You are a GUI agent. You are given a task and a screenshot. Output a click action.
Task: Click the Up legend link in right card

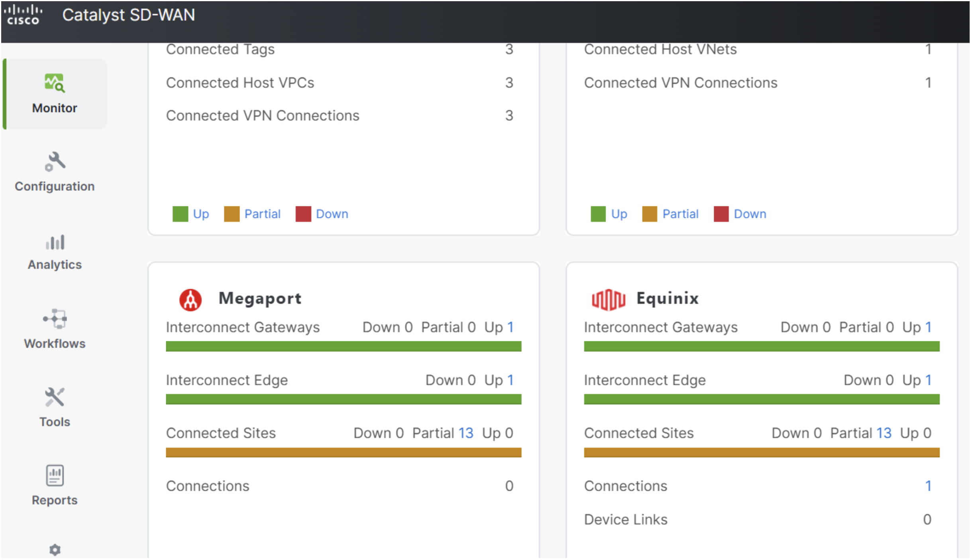619,214
